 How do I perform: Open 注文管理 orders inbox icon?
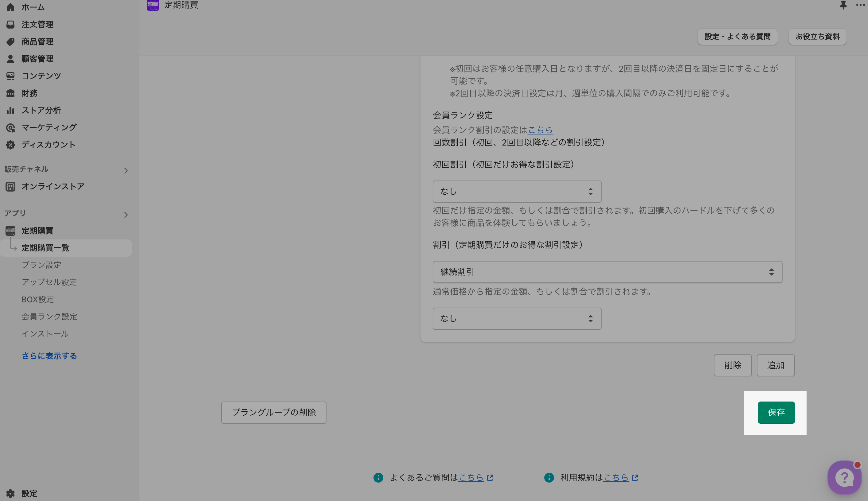[10, 25]
